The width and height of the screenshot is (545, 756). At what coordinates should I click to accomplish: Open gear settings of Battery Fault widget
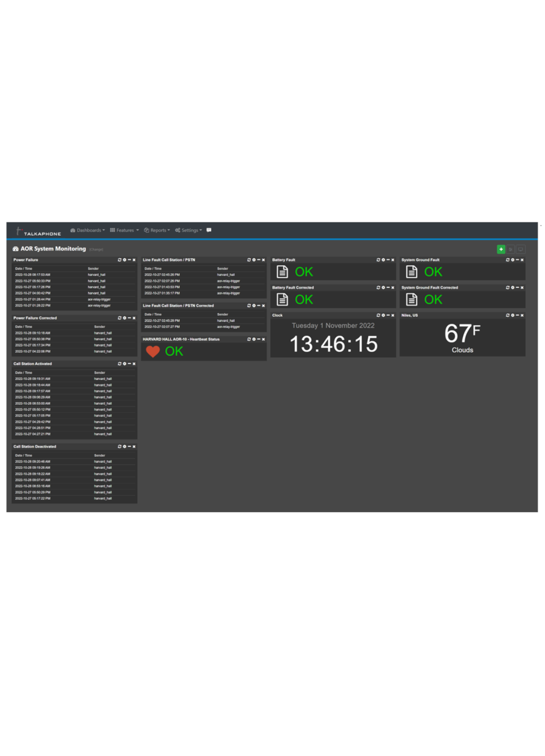click(x=383, y=260)
